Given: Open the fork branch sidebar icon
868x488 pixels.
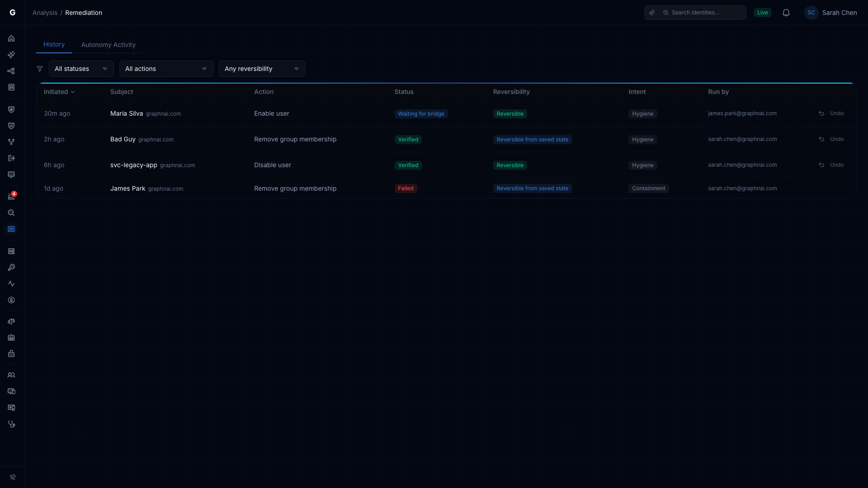Looking at the screenshot, I should [11, 142].
